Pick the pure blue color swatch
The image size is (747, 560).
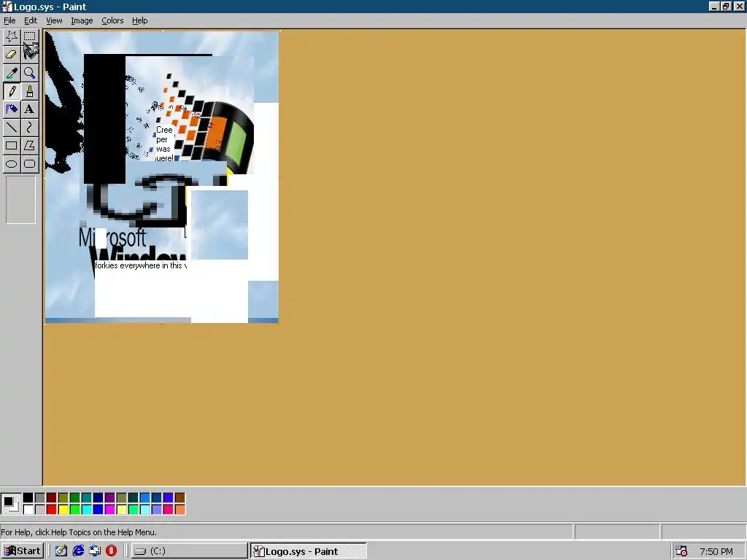pos(98,510)
